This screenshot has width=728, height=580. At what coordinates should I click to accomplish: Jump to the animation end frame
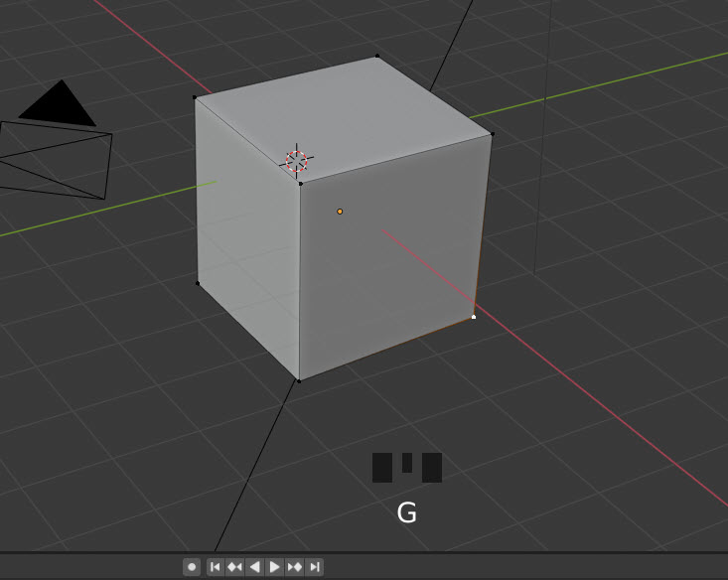pos(314,567)
